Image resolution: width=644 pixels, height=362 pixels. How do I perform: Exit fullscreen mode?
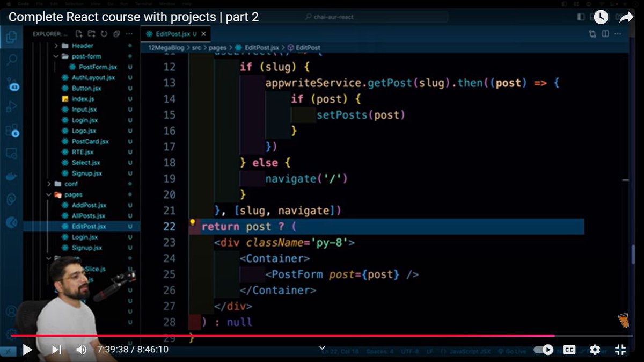pyautogui.click(x=620, y=350)
